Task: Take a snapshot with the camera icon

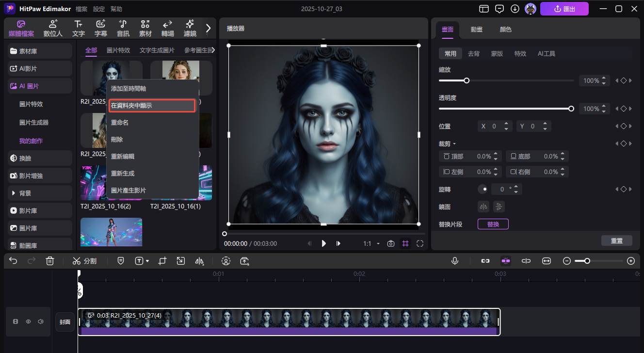Action: pos(390,243)
